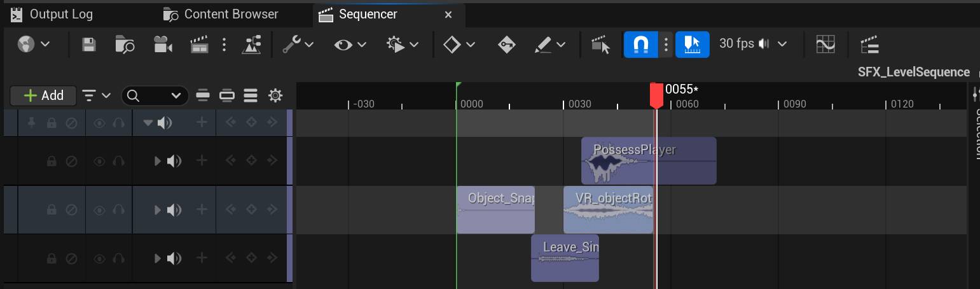980x289 pixels.
Task: Click the render movie clapperboard icon
Action: [x=200, y=45]
